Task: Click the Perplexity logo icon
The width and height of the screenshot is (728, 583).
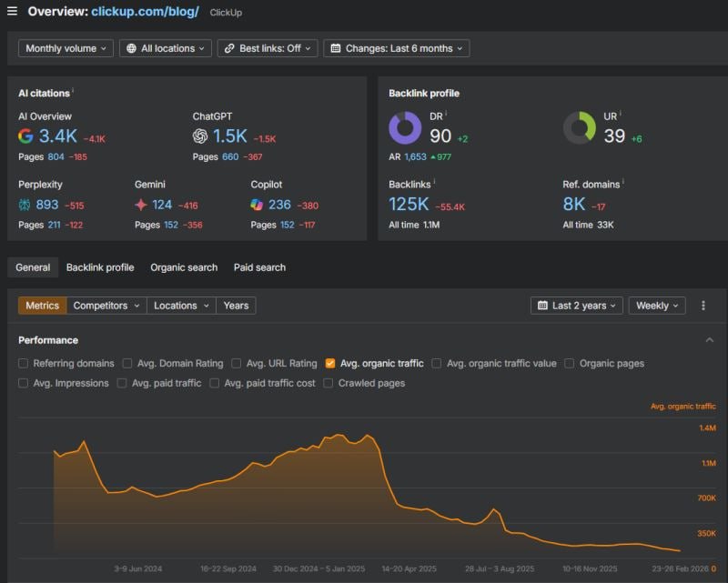Action: pyautogui.click(x=25, y=205)
